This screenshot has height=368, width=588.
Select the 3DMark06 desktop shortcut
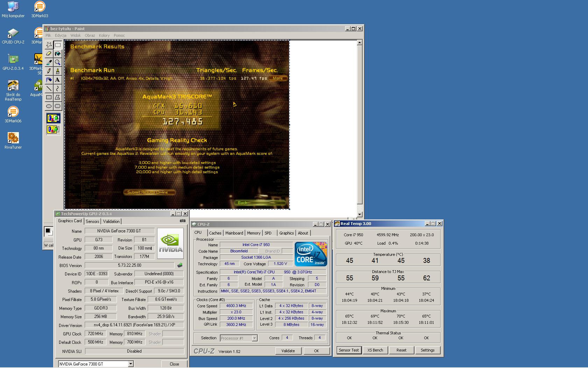(13, 115)
